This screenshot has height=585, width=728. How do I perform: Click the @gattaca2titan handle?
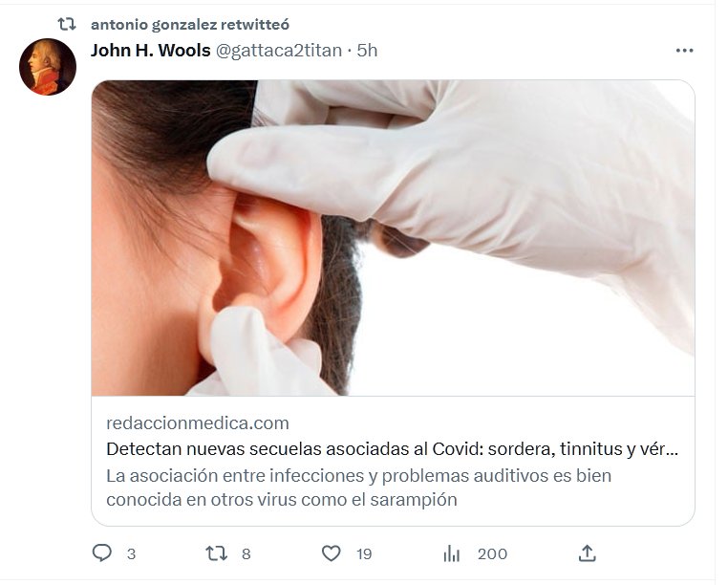(279, 51)
